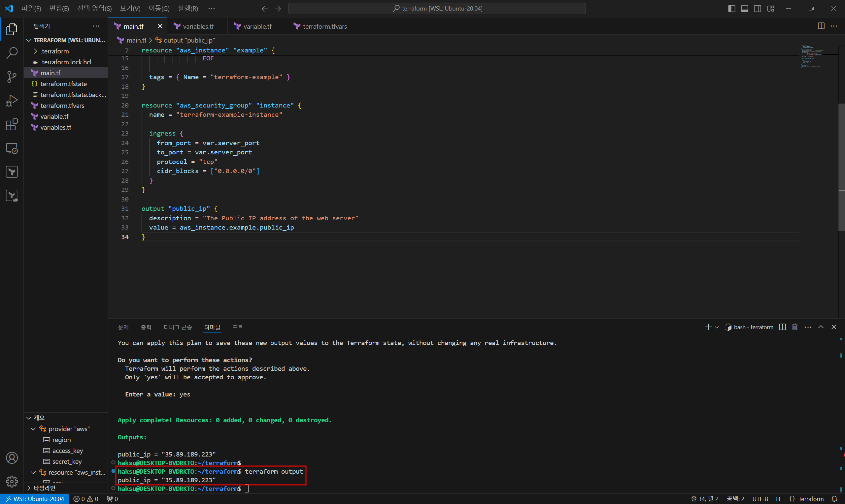The height and width of the screenshot is (504, 845).
Task: Open the Search view in activity bar
Action: [12, 53]
